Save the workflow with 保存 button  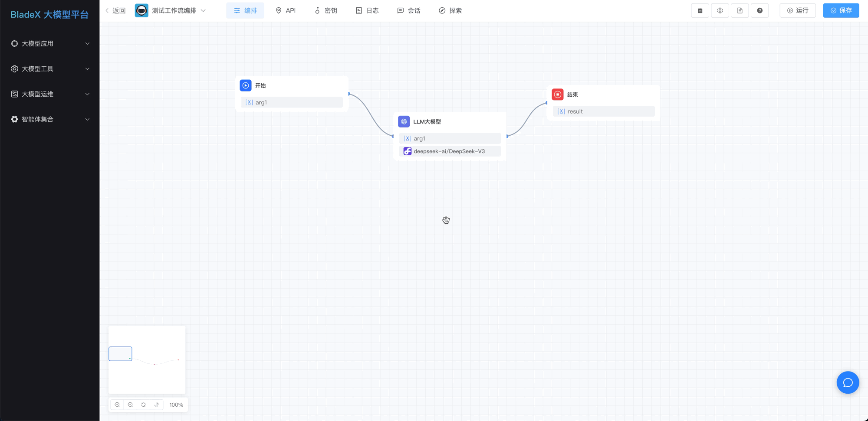[x=841, y=10]
